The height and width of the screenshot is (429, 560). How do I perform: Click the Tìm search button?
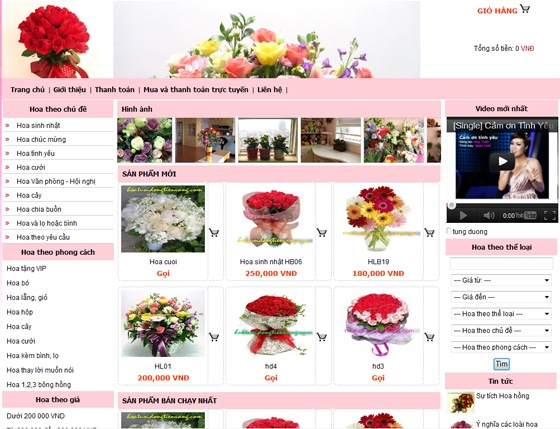tap(501, 364)
